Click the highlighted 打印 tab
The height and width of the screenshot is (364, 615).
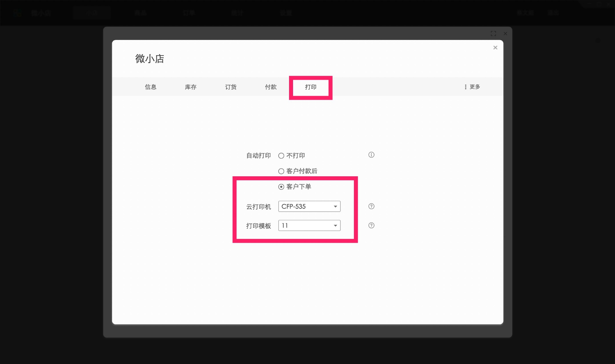311,87
